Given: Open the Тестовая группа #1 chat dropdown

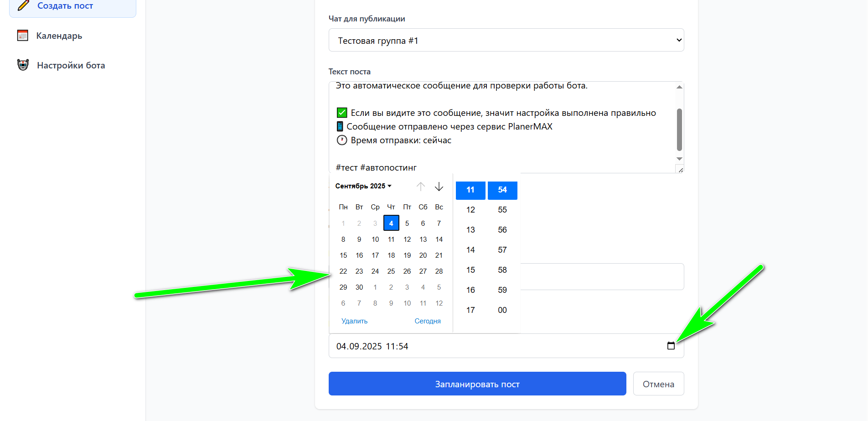Looking at the screenshot, I should [x=506, y=40].
